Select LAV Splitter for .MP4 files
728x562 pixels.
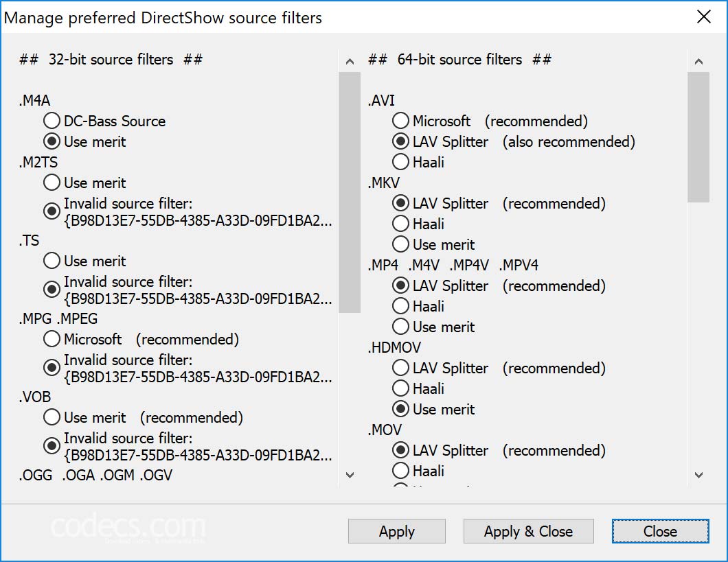pyautogui.click(x=400, y=285)
